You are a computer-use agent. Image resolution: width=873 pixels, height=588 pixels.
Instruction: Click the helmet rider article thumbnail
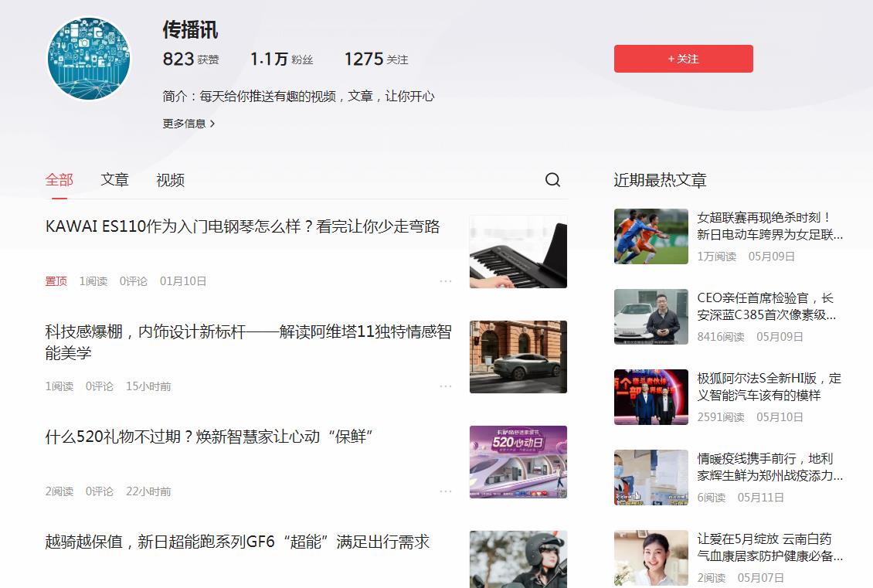pos(518,559)
